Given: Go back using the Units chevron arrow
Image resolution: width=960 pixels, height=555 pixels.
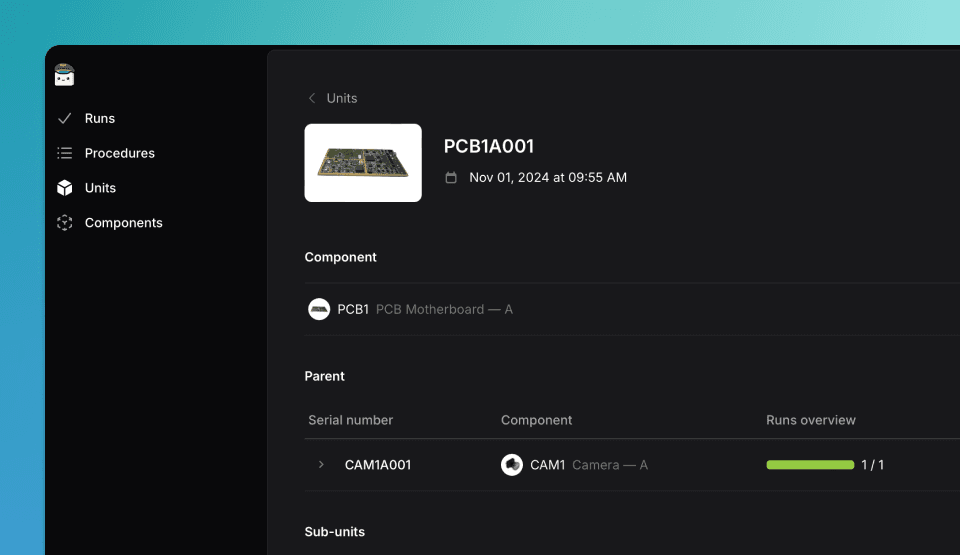Looking at the screenshot, I should click(x=312, y=98).
